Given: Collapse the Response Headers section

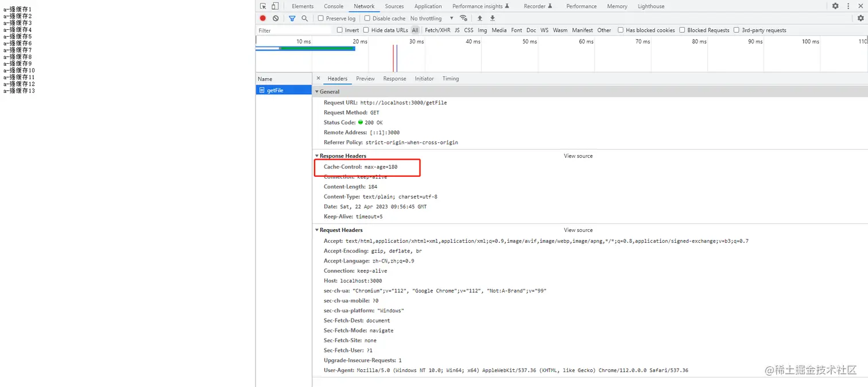Looking at the screenshot, I should pos(317,156).
